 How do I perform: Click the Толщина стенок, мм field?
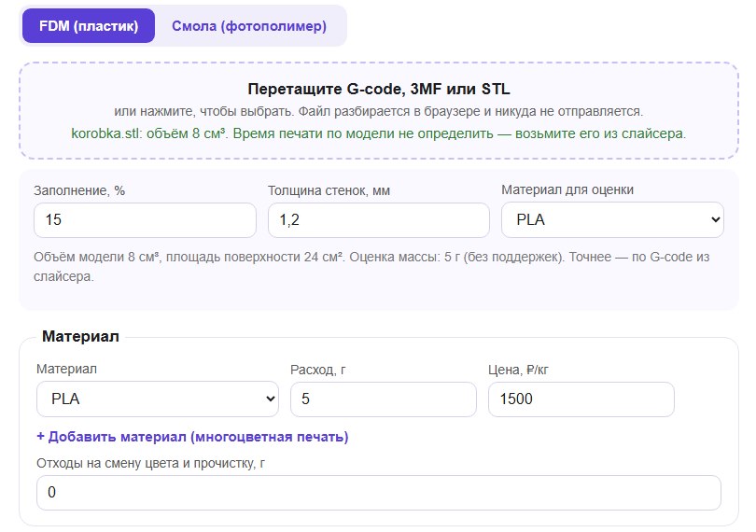pyautogui.click(x=379, y=220)
